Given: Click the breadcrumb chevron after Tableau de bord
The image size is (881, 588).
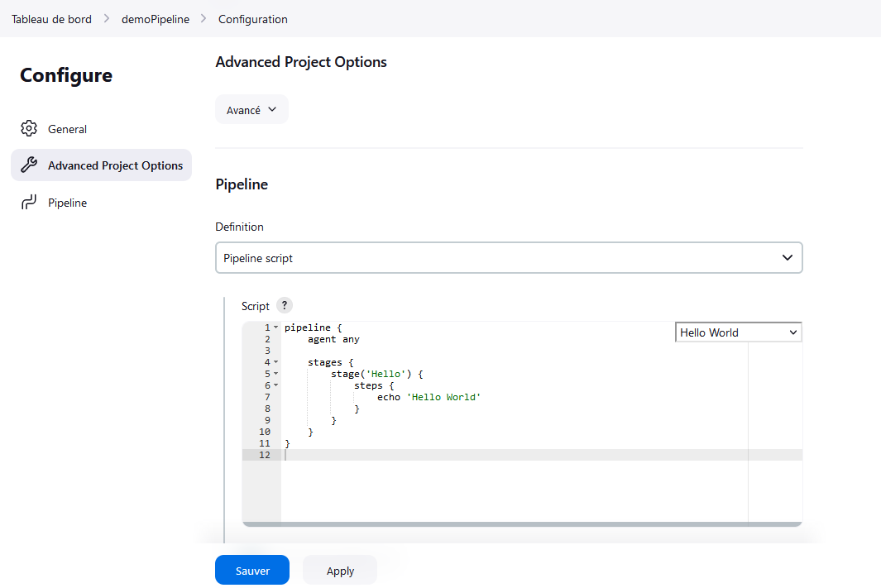Looking at the screenshot, I should [x=106, y=18].
